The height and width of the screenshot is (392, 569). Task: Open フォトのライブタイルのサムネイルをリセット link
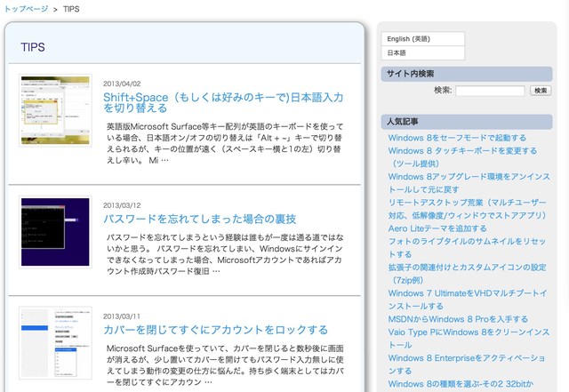coord(467,242)
